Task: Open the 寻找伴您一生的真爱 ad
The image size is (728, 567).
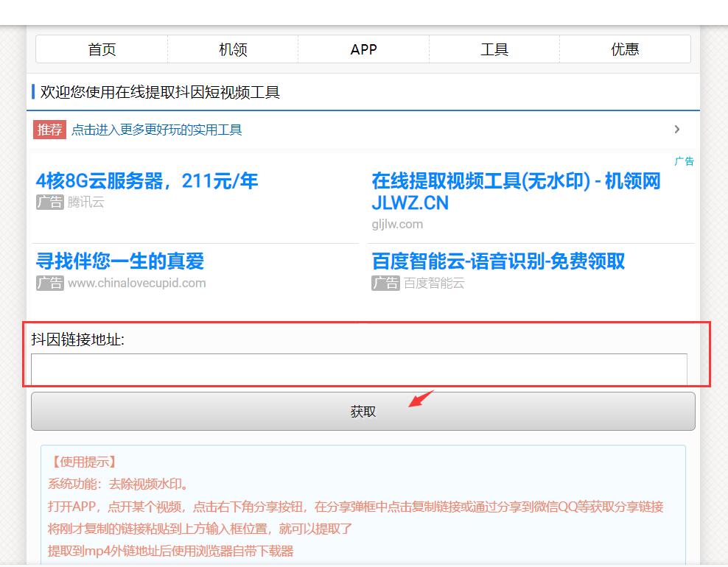Action: [x=120, y=261]
